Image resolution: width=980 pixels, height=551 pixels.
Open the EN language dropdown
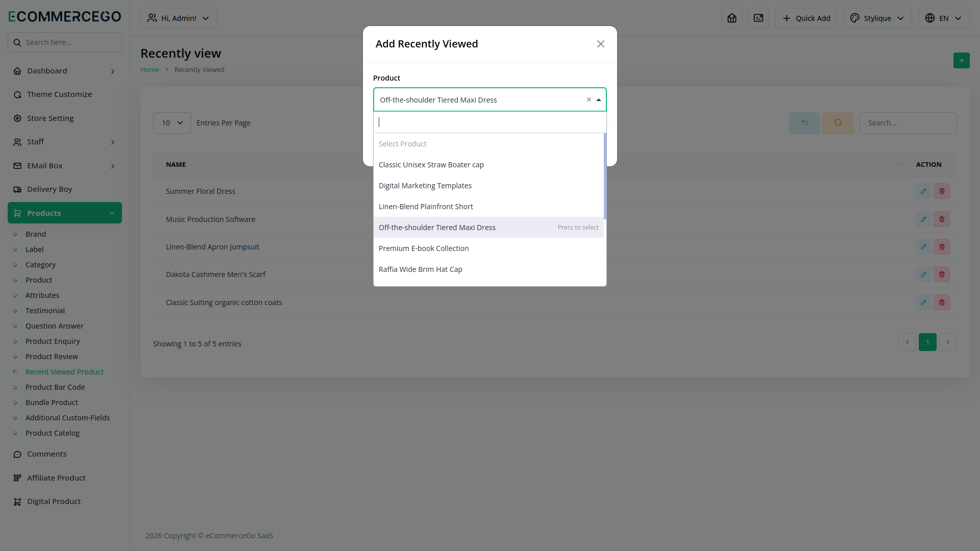point(944,18)
